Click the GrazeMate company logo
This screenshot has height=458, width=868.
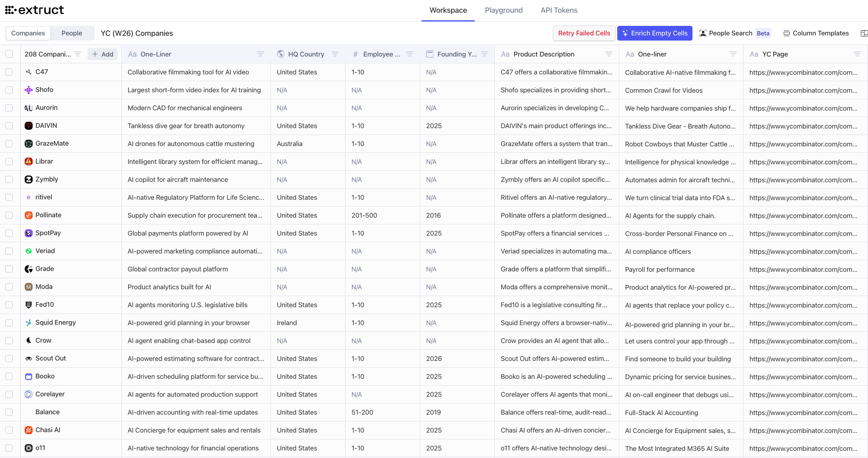[x=28, y=143]
